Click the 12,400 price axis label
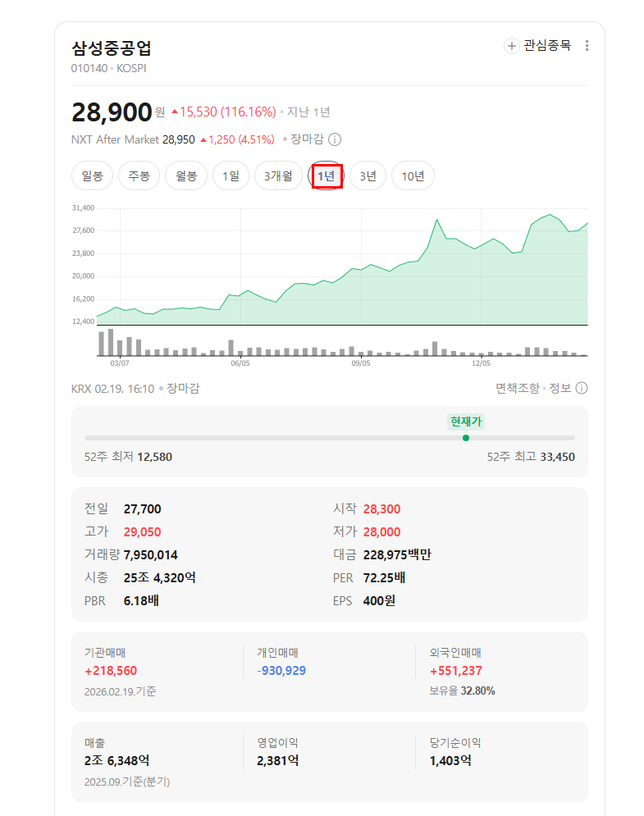Image resolution: width=644 pixels, height=816 pixels. [x=84, y=321]
